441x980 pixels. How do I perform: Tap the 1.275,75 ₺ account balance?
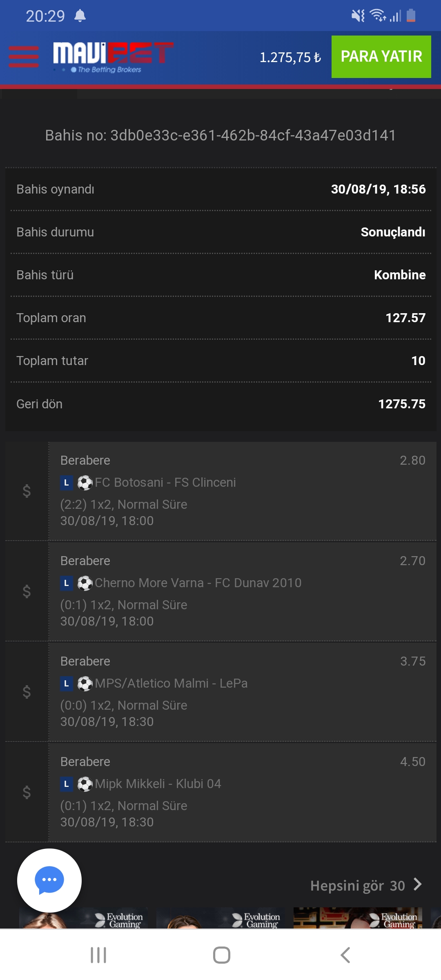tap(290, 58)
